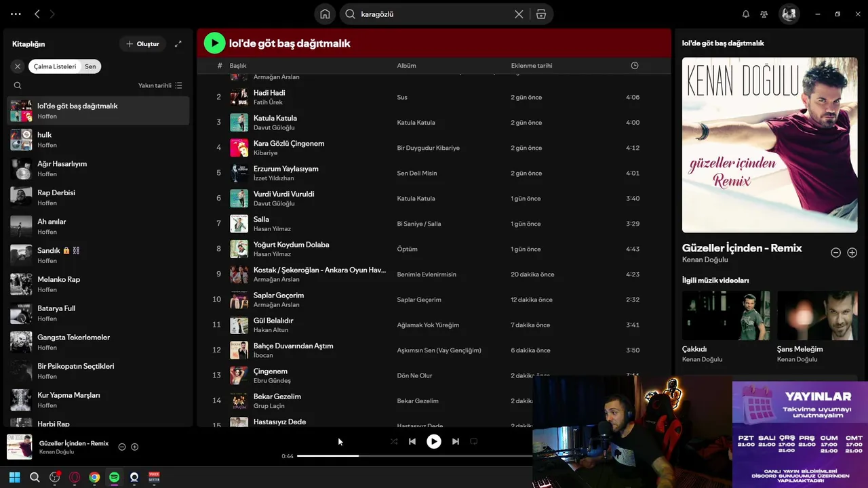Expand the library panel
This screenshot has width=868, height=488.
(178, 44)
